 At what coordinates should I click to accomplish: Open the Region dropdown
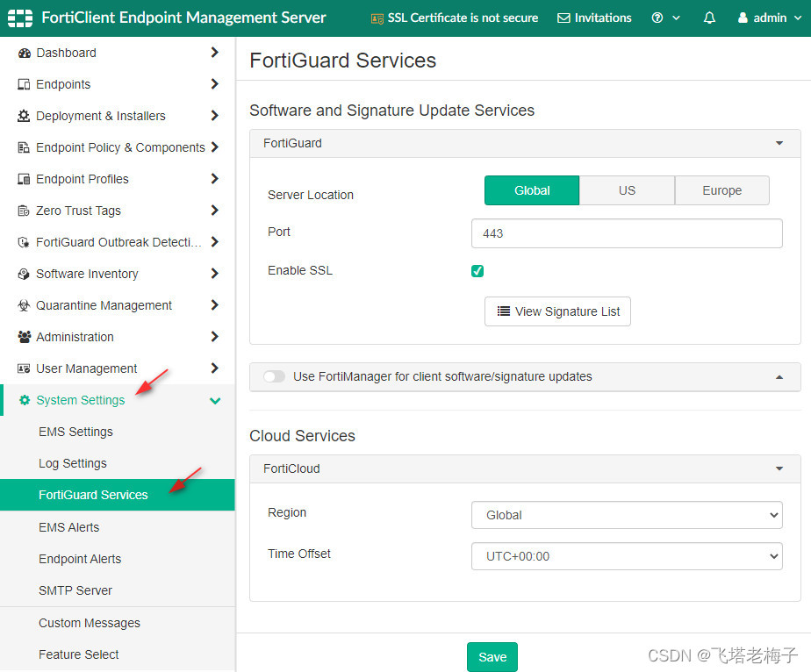click(627, 515)
